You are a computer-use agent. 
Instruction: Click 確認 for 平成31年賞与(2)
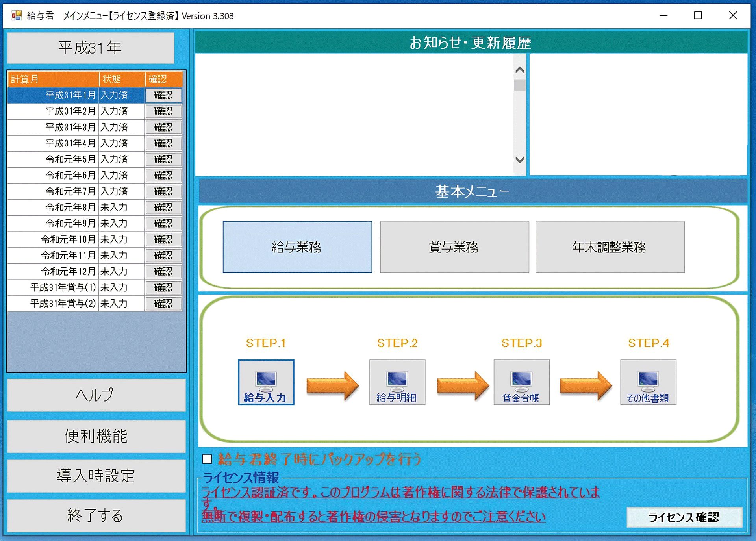(x=163, y=303)
